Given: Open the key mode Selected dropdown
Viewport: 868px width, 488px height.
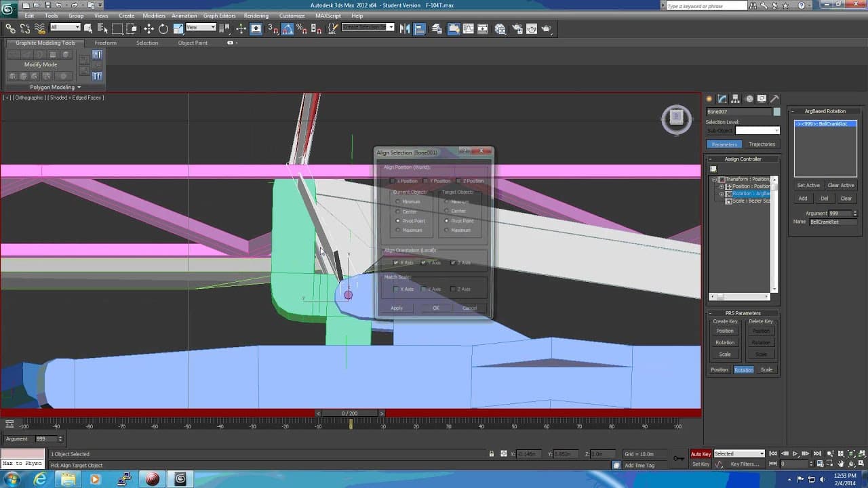Looking at the screenshot, I should [x=739, y=454].
